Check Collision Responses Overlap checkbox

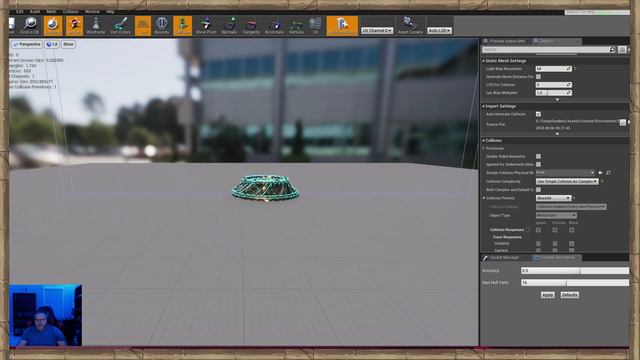click(x=555, y=230)
